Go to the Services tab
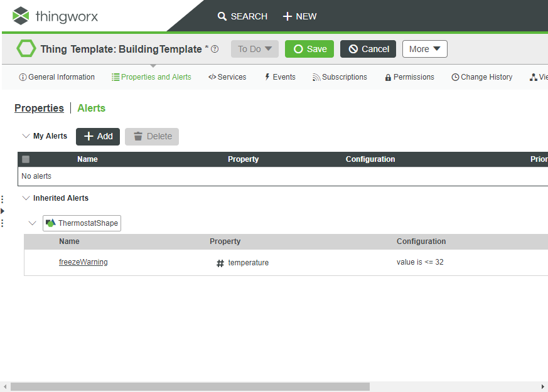This screenshot has width=548, height=392. pos(227,77)
